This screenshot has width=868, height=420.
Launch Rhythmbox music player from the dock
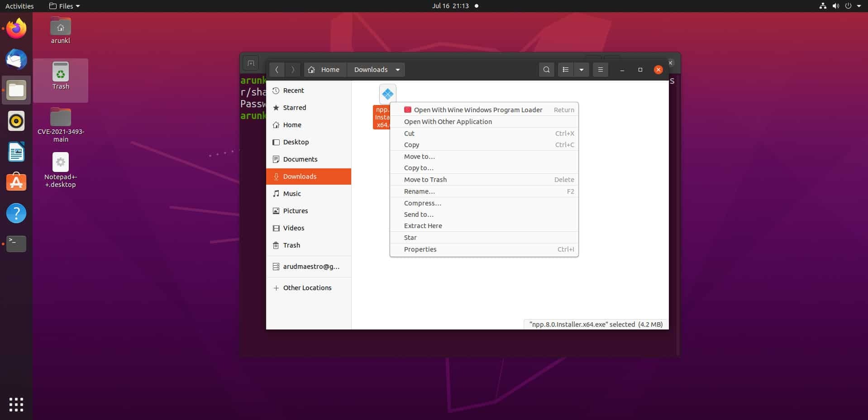click(x=16, y=121)
